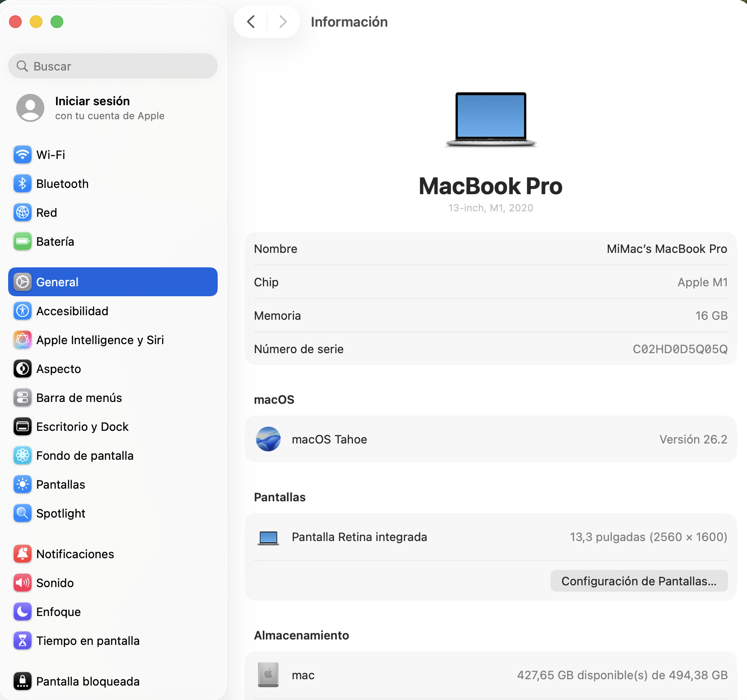The width and height of the screenshot is (747, 700).
Task: Open Bluetooth settings icon
Action: [x=23, y=184]
